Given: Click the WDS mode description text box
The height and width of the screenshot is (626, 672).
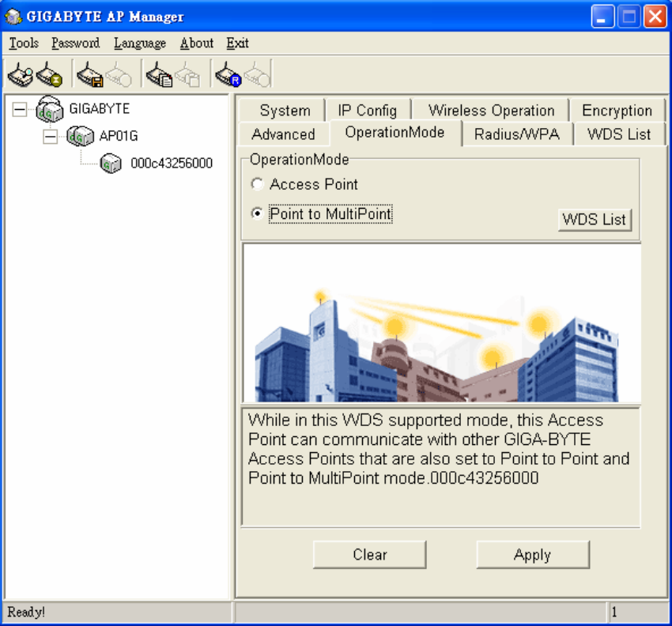Looking at the screenshot, I should pos(441,467).
